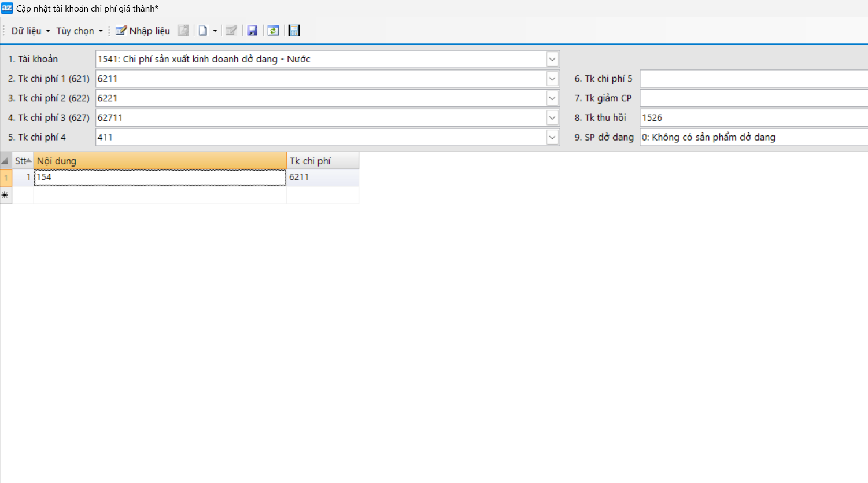The width and height of the screenshot is (868, 483).
Task: Click the AZ application icon in title bar
Action: click(7, 8)
